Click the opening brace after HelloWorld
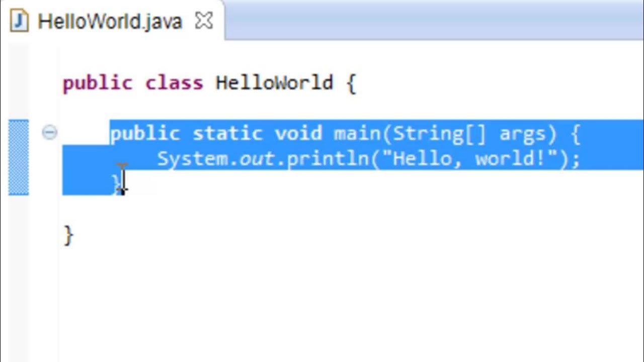Viewport: 644px width, 362px height. (351, 83)
